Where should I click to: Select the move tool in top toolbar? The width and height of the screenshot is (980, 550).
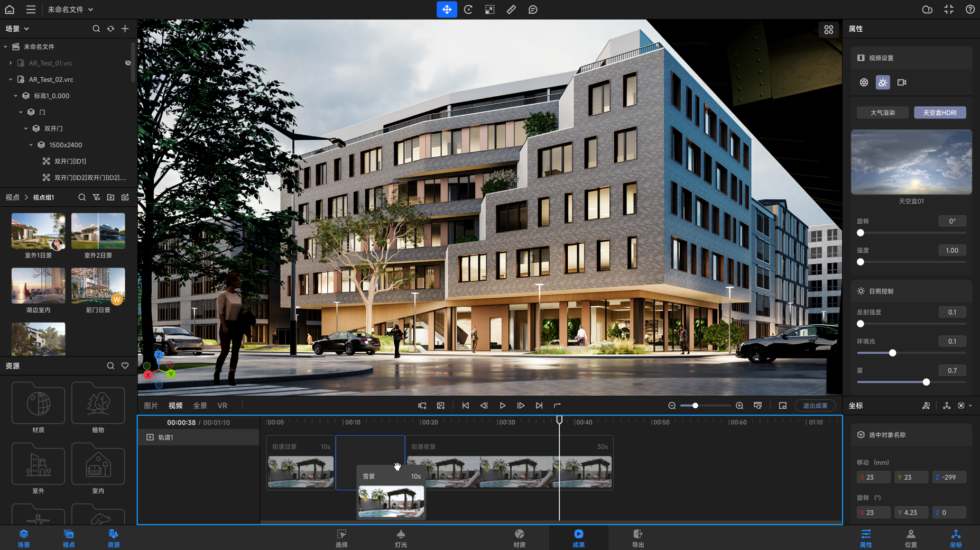tap(447, 10)
